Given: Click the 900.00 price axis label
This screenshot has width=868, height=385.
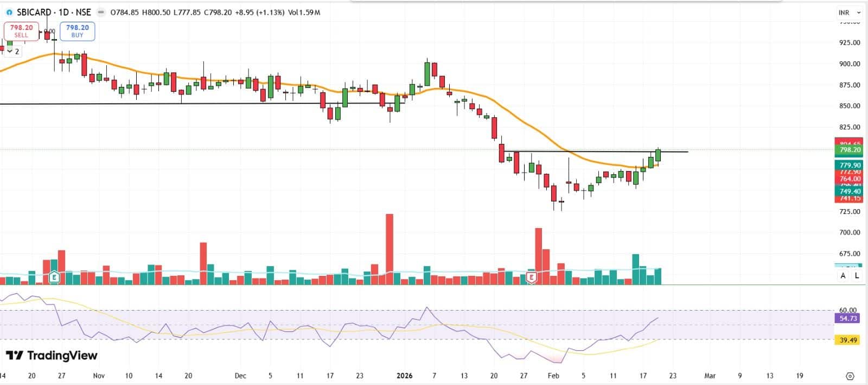Looking at the screenshot, I should [x=850, y=64].
